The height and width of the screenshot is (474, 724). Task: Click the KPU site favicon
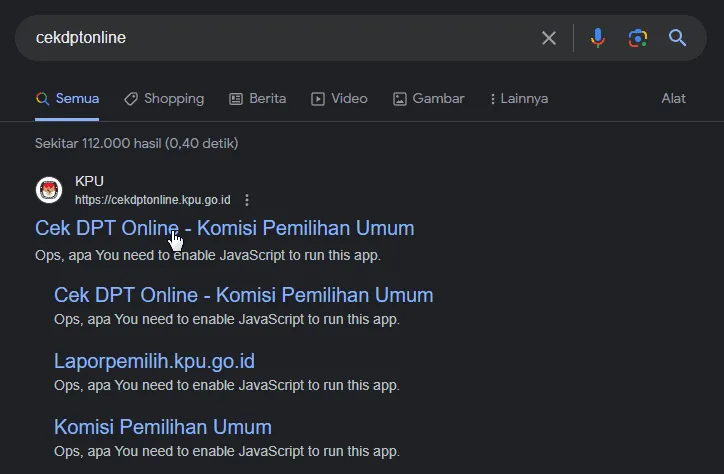[49, 190]
